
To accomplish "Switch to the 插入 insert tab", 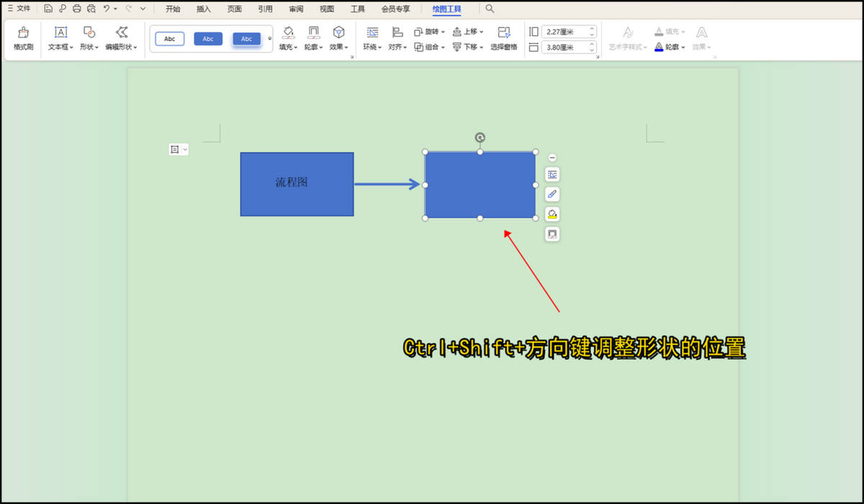I will pos(204,9).
